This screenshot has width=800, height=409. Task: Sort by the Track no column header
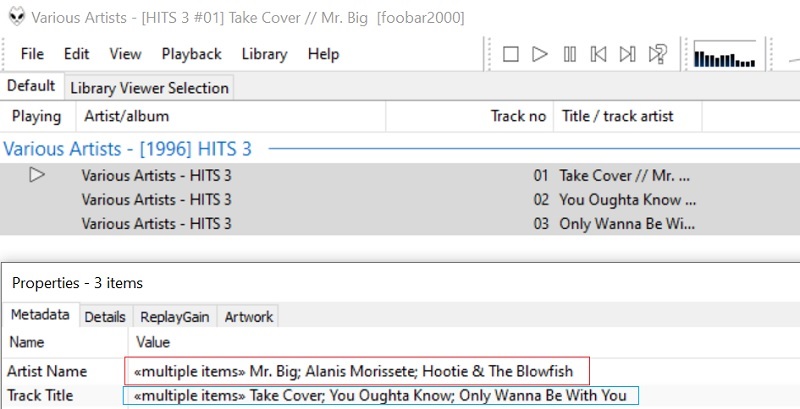pos(469,116)
